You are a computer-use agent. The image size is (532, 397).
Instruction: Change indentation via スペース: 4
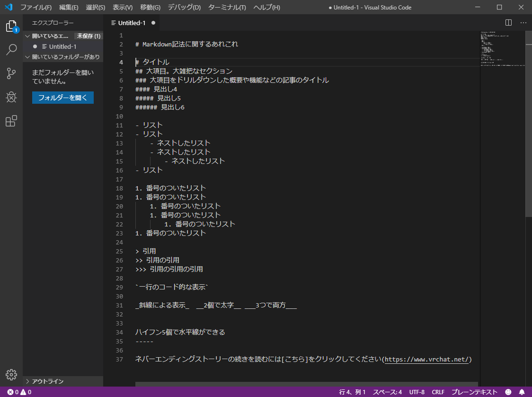coord(388,392)
